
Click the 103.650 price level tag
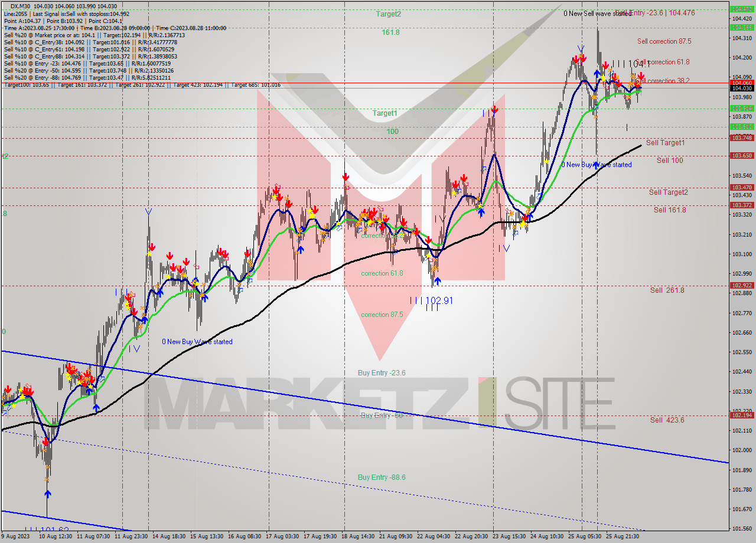click(x=742, y=156)
